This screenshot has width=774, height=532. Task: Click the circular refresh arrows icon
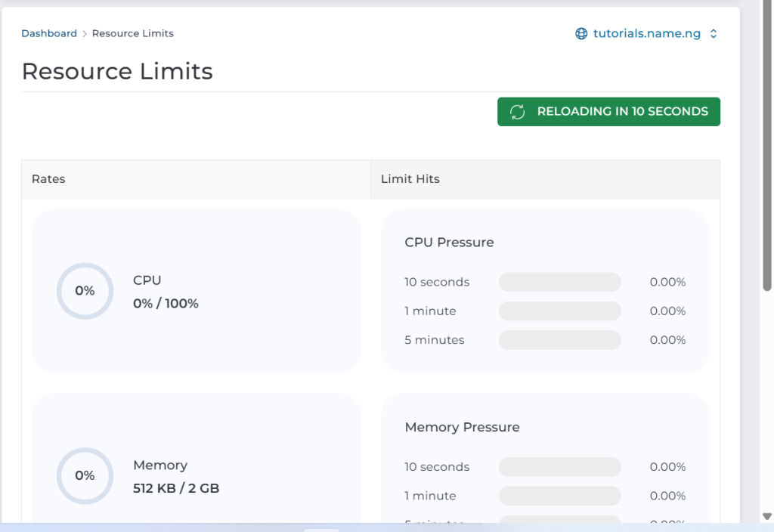tap(517, 112)
